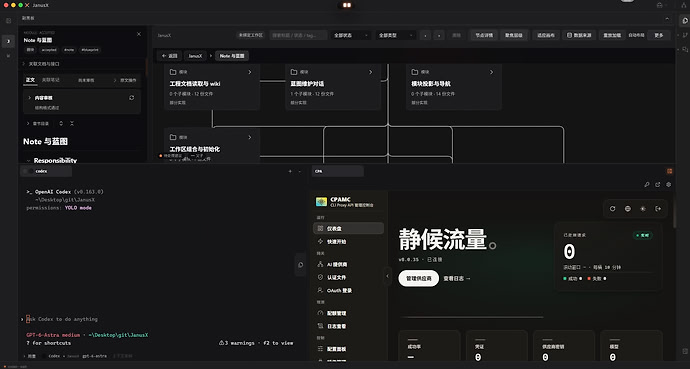
Task: Open the 全部状态 filter dropdown
Action: pos(350,35)
